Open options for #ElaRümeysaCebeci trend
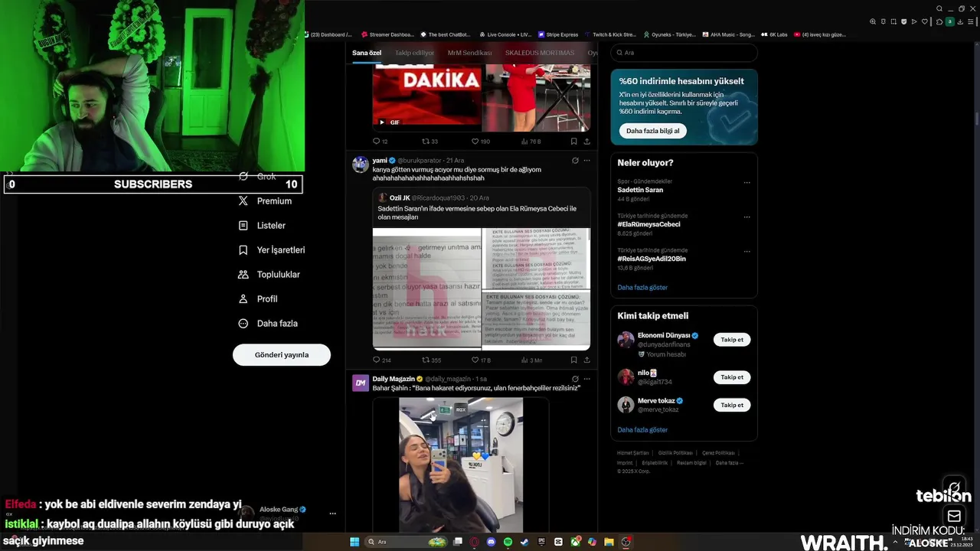 [746, 217]
